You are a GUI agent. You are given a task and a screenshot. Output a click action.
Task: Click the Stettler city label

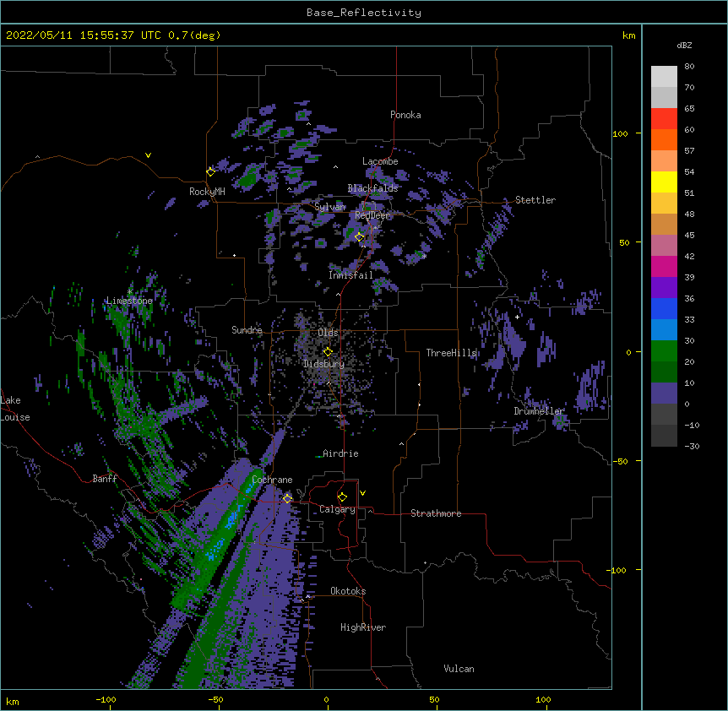click(x=535, y=200)
